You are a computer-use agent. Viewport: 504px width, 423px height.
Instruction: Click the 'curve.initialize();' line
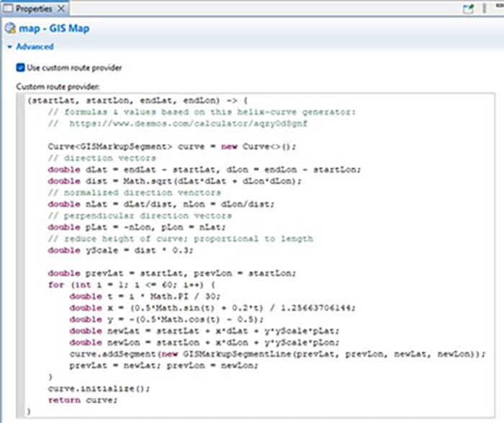tap(99, 388)
